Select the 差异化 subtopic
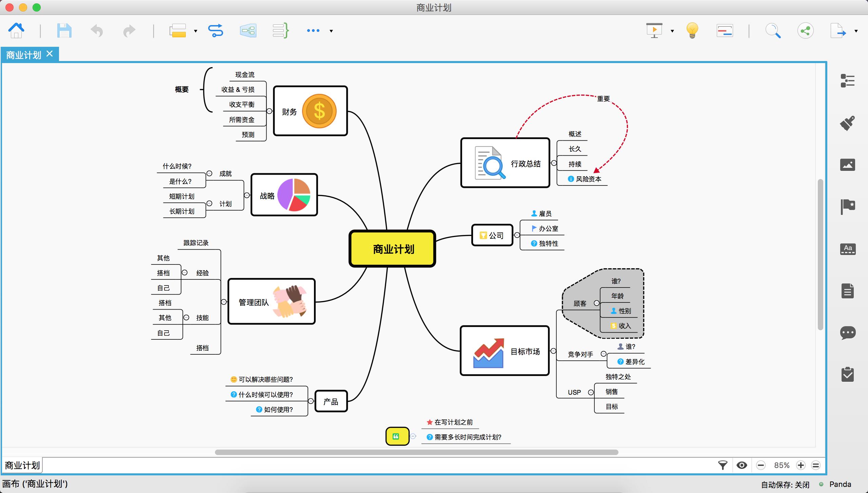 point(631,361)
